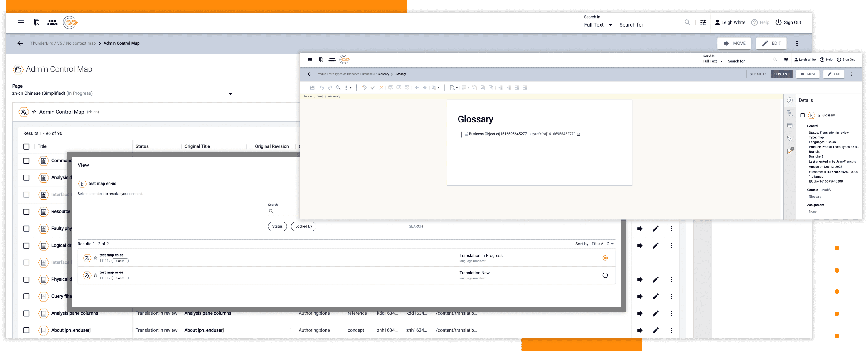The width and height of the screenshot is (868, 351).
Task: Click the Save icon in the editor toolbar
Action: coord(312,88)
